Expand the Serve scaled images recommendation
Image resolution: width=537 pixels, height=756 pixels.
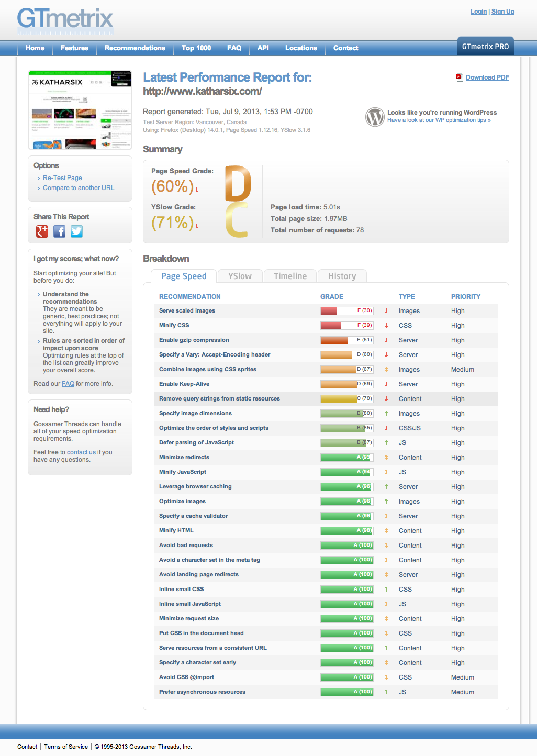(x=326, y=311)
